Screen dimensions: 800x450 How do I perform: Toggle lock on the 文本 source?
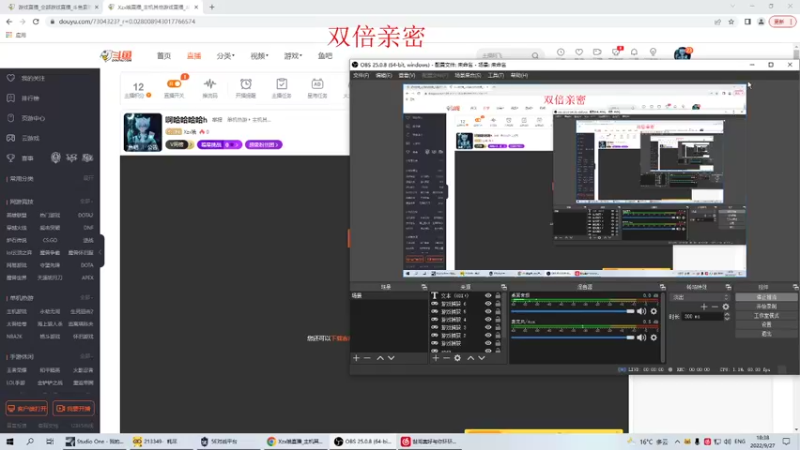tap(498, 295)
